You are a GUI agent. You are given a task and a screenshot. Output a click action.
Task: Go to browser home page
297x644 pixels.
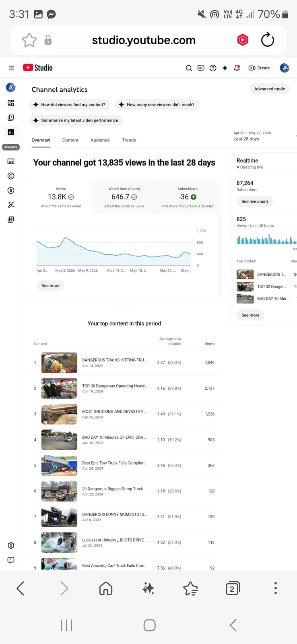[x=106, y=588]
